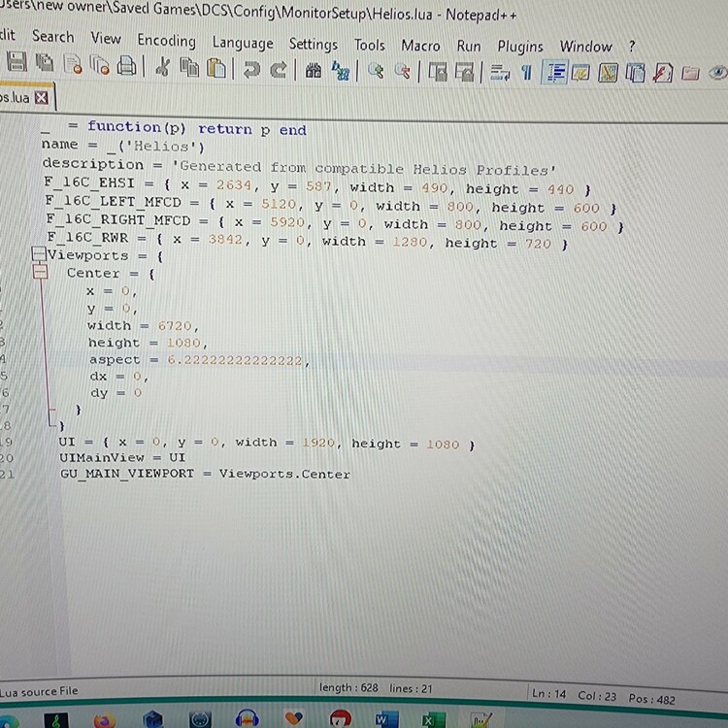Click the F_16C_LEFT_MFCD code line

click(x=331, y=204)
